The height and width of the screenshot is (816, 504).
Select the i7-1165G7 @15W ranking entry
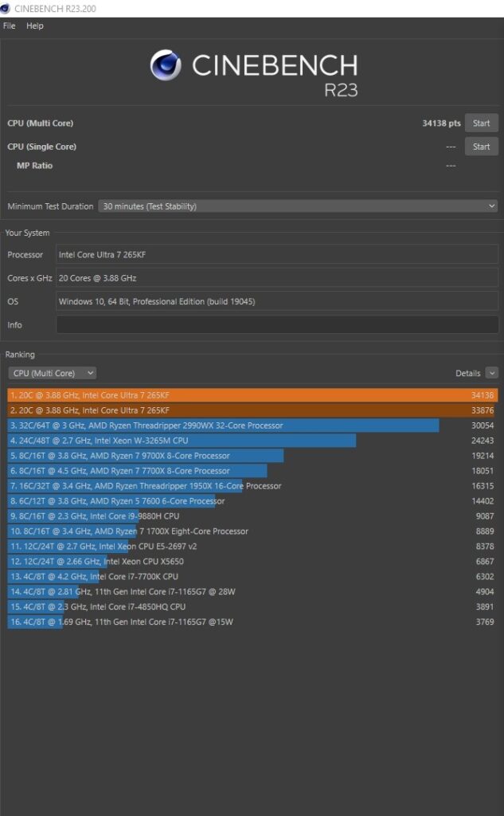pyautogui.click(x=252, y=622)
